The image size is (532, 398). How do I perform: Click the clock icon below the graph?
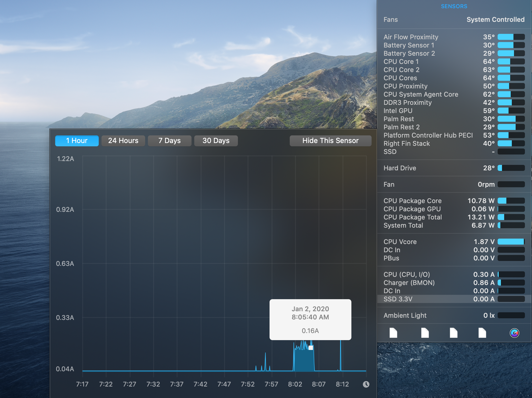(366, 384)
